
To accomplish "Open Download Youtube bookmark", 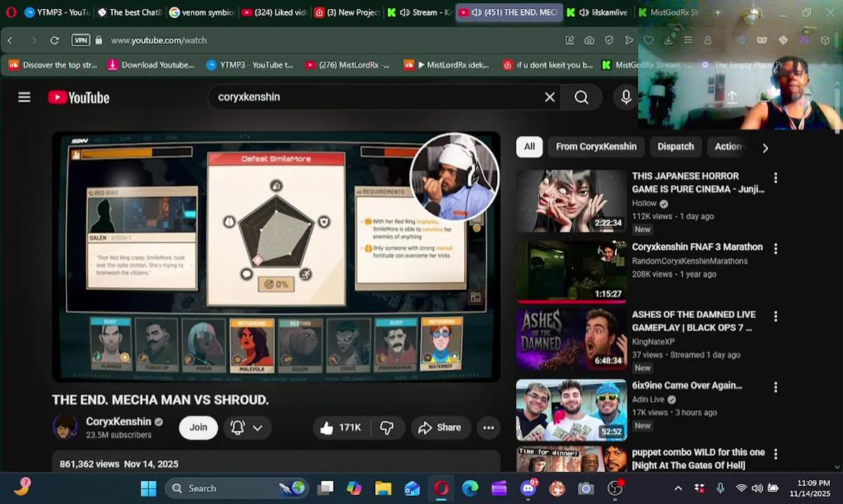I will click(151, 65).
